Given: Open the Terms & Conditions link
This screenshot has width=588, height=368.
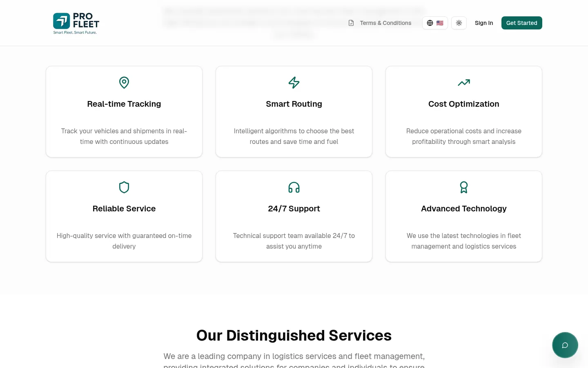Looking at the screenshot, I should (x=385, y=23).
